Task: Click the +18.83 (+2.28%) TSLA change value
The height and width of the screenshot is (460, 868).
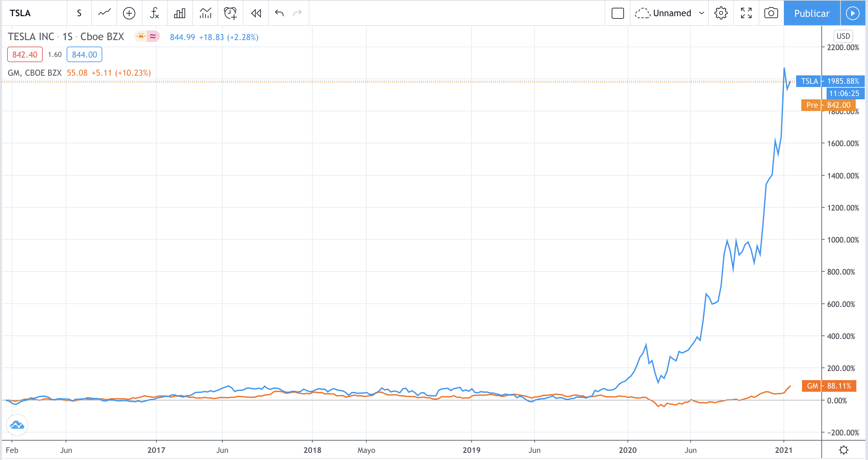Action: coord(229,37)
